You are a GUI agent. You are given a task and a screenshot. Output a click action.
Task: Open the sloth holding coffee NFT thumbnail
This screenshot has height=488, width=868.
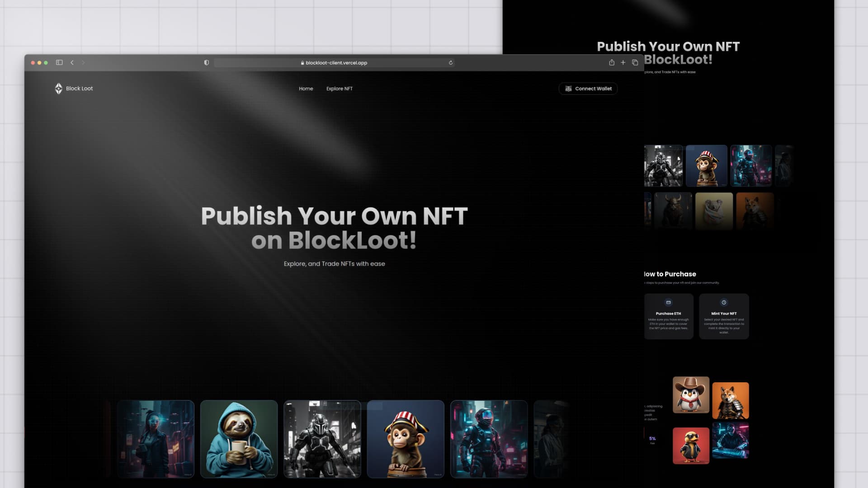click(x=239, y=438)
